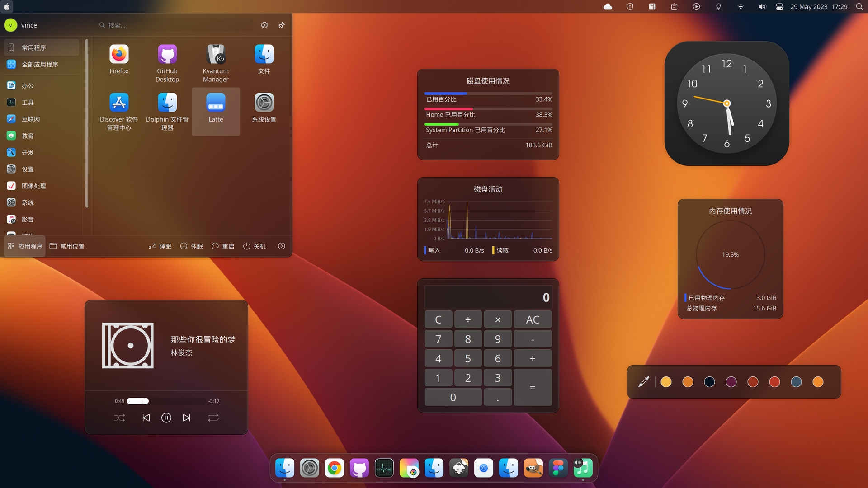Open the 开发 category
Screen dimensions: 868x488
(41, 152)
